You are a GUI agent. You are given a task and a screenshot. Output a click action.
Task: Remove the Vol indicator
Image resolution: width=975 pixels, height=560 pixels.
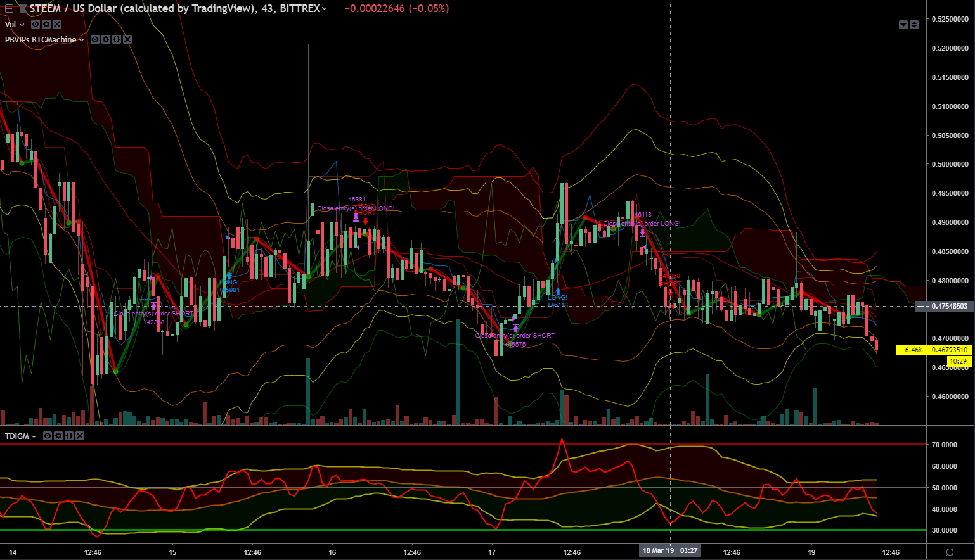pos(57,24)
